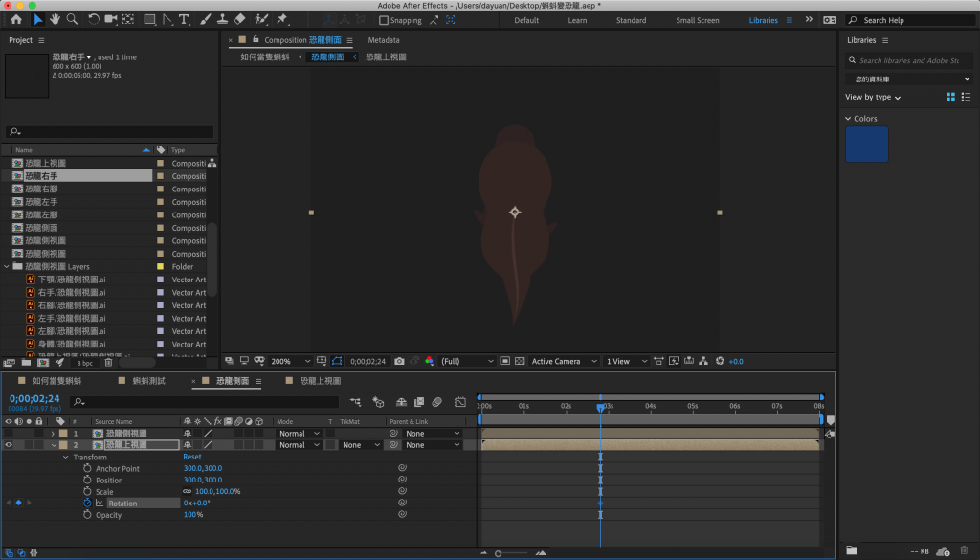Switch to the Small Screen workspace
This screenshot has height=560, width=980.
[697, 20]
